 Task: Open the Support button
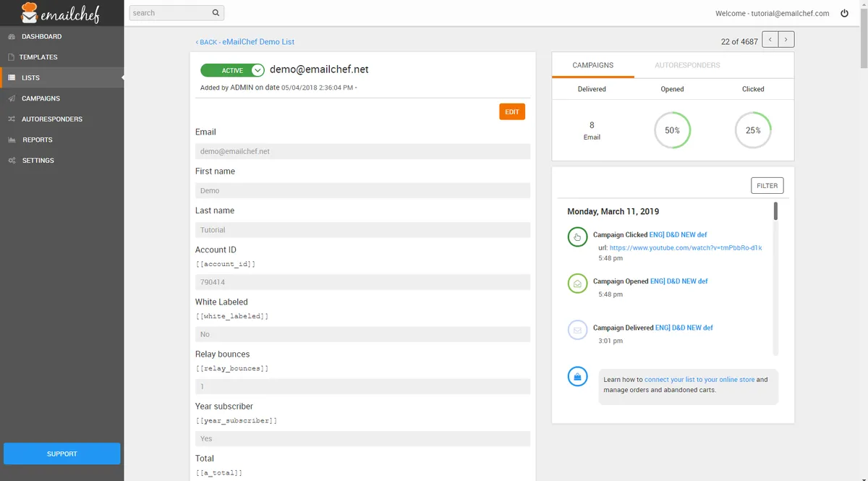point(62,454)
